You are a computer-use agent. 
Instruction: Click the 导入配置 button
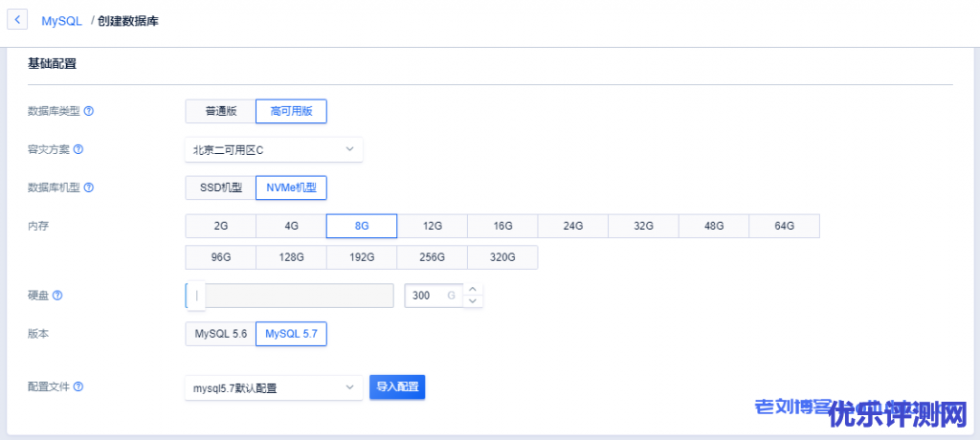tap(397, 387)
